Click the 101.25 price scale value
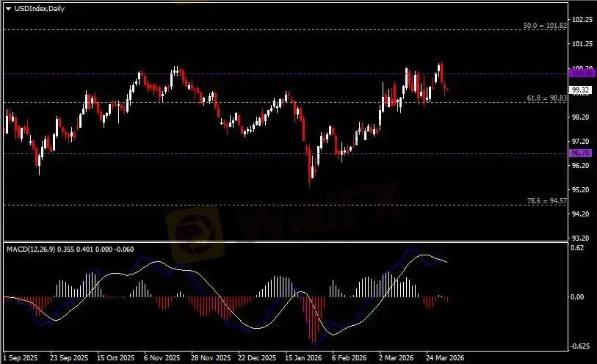The height and width of the screenshot is (364, 597). point(582,44)
